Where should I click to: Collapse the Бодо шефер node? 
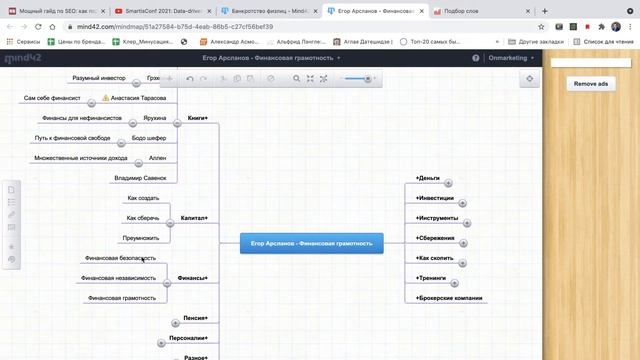[x=121, y=143]
